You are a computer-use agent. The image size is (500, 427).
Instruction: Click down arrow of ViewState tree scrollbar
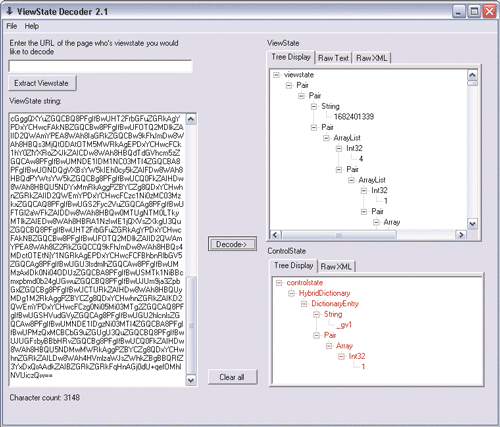click(472, 224)
